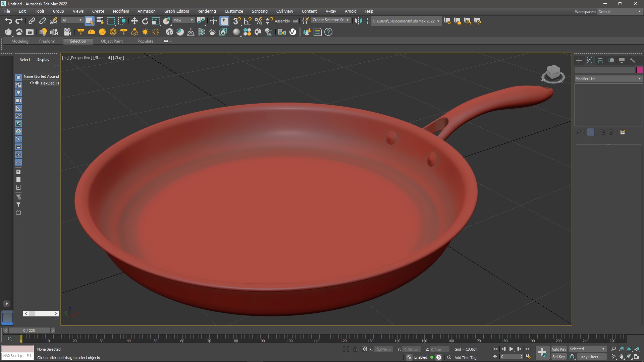Open the Create command panel tab

[x=579, y=60]
